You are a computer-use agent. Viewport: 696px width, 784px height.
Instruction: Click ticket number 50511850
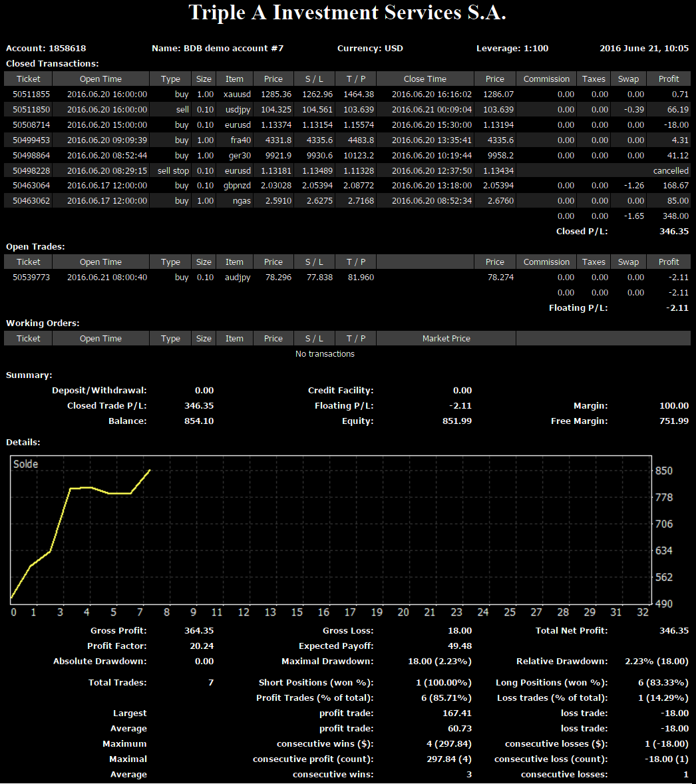coord(31,110)
